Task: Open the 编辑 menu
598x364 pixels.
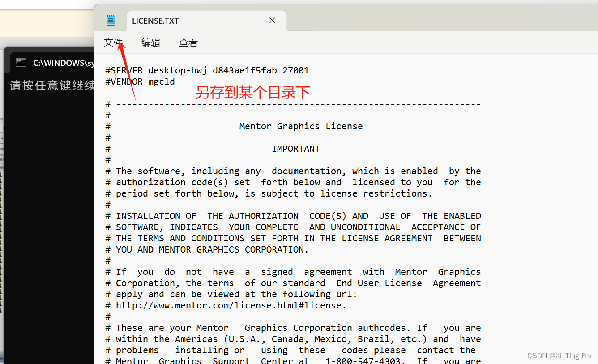Action: coord(151,43)
